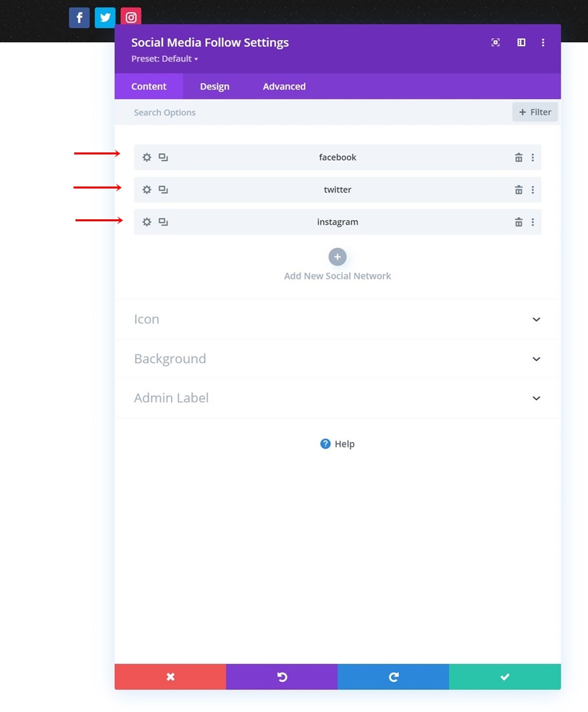The height and width of the screenshot is (712, 588).
Task: Switch to the Advanced tab
Action: coord(284,86)
